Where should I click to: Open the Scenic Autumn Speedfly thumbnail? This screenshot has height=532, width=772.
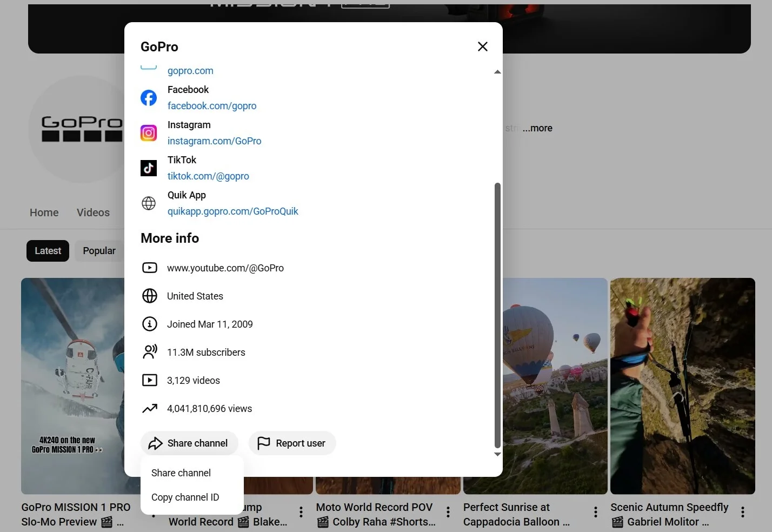click(683, 386)
